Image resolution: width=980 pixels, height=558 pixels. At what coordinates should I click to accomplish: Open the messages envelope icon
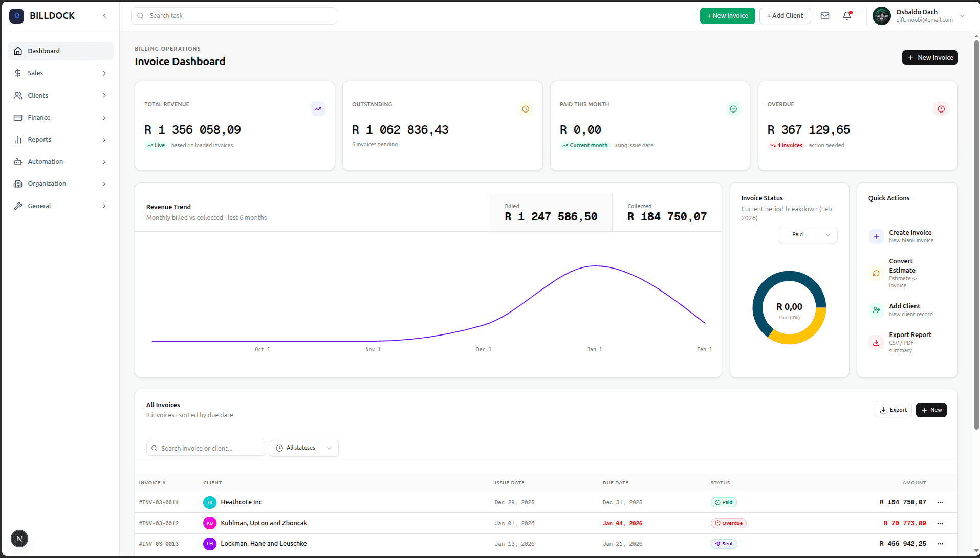coord(824,16)
